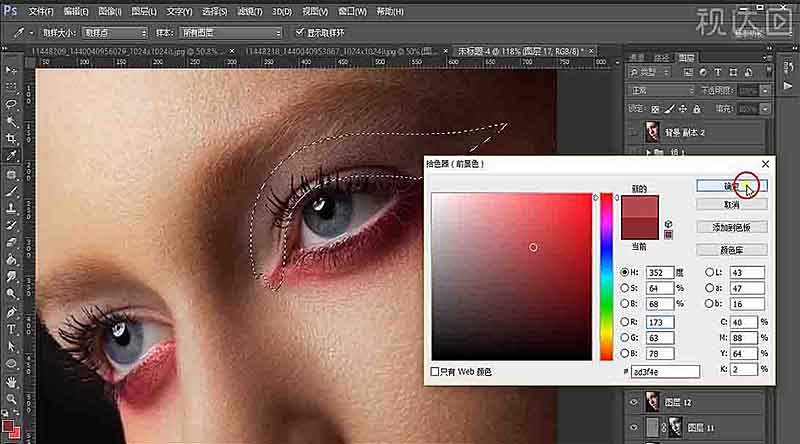Image resolution: width=800 pixels, height=444 pixels.
Task: Select the Move tool
Action: coord(11,69)
